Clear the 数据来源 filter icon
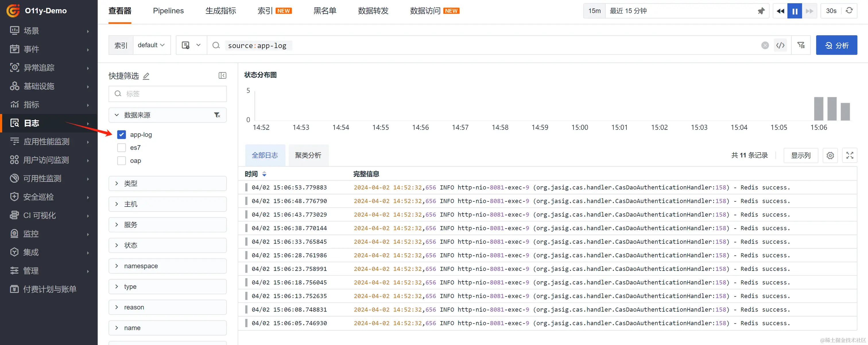This screenshot has width=868, height=345. 217,115
